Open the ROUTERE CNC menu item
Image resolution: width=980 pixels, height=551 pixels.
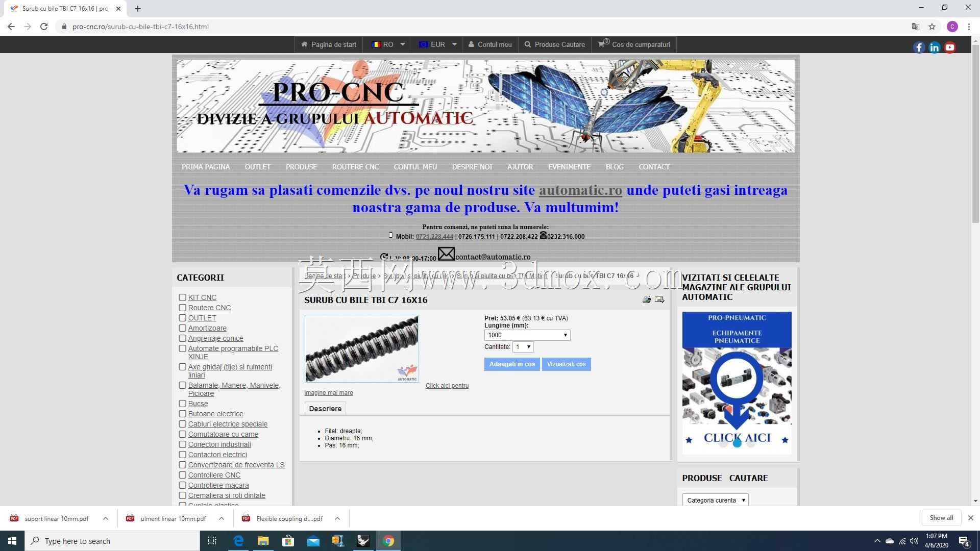355,167
